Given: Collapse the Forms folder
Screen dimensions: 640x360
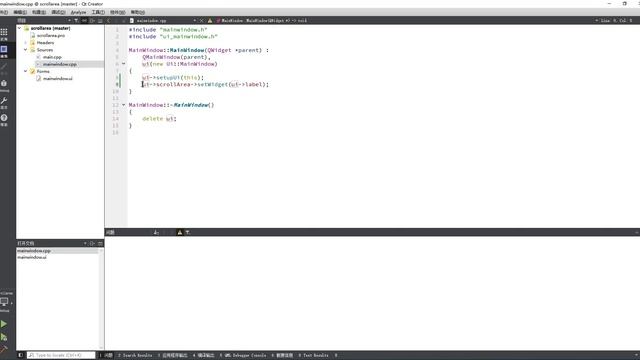Looking at the screenshot, I should (x=26, y=71).
